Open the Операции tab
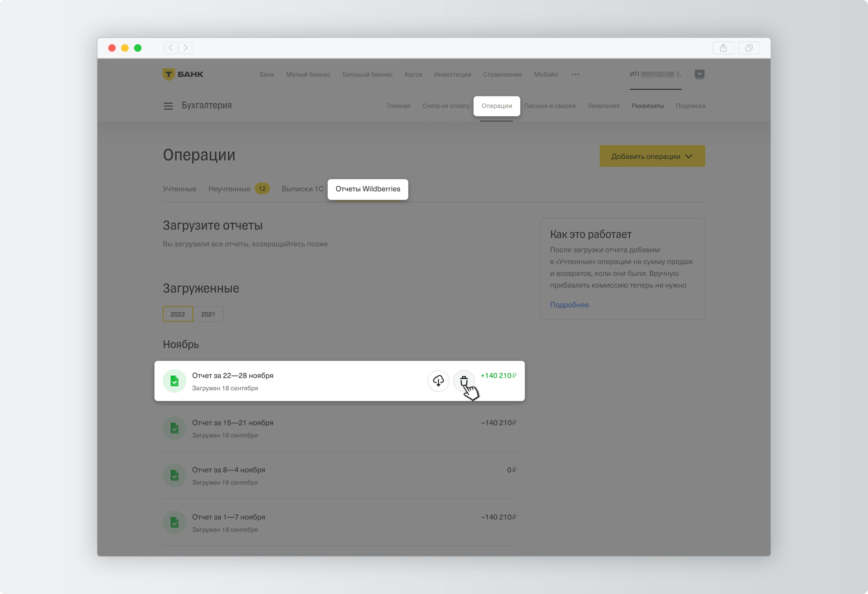 [x=497, y=106]
